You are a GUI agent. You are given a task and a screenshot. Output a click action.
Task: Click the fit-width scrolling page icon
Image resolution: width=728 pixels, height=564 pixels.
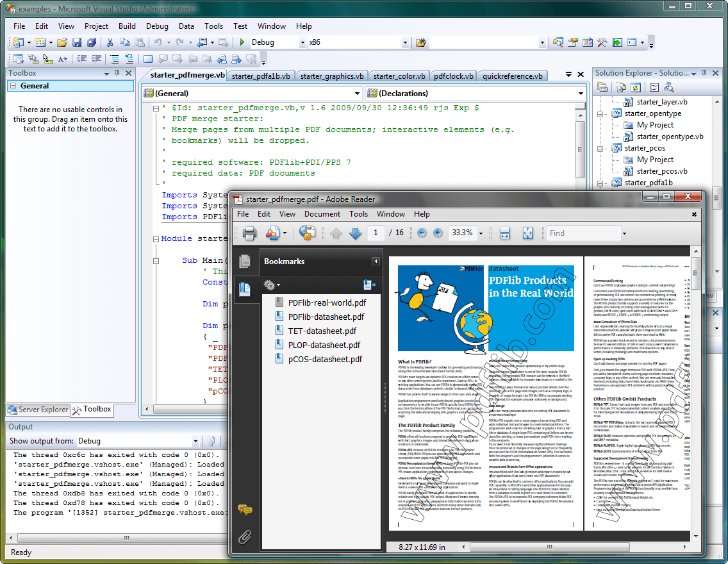[x=504, y=233]
